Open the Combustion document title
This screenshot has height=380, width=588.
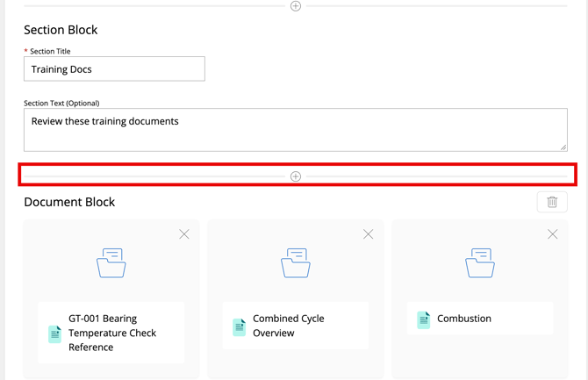[x=464, y=319]
